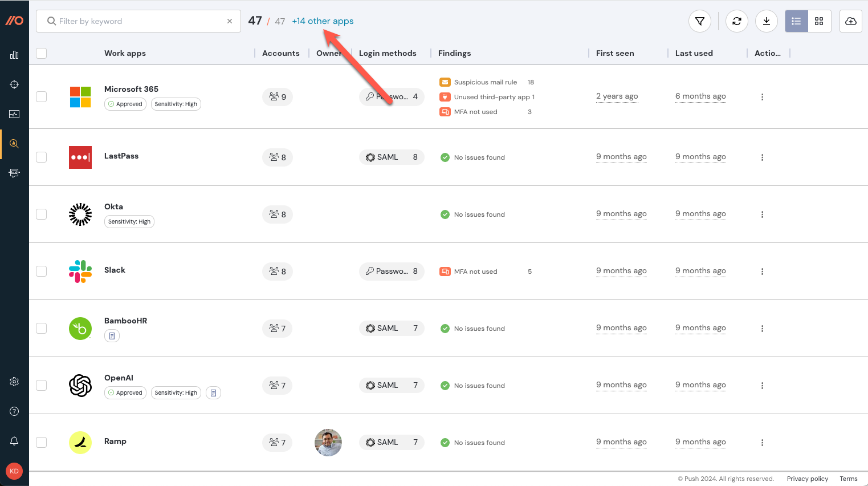Open the help question mark icon
The image size is (868, 486).
click(x=14, y=411)
